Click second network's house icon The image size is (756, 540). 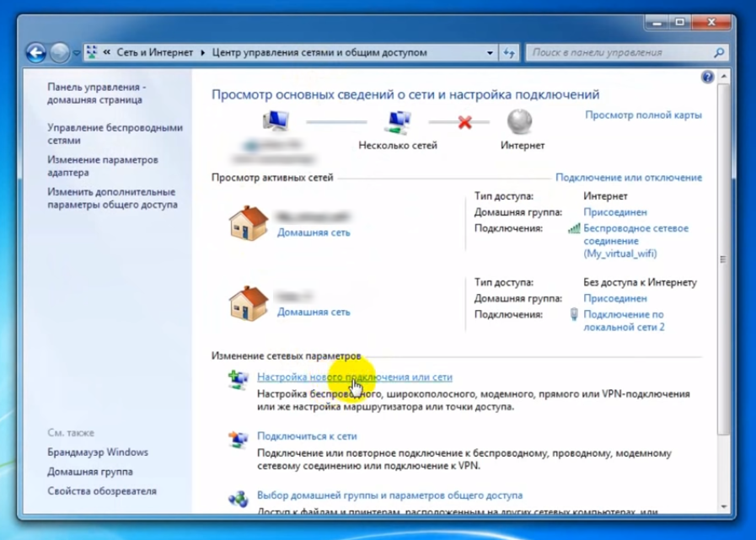pos(249,303)
